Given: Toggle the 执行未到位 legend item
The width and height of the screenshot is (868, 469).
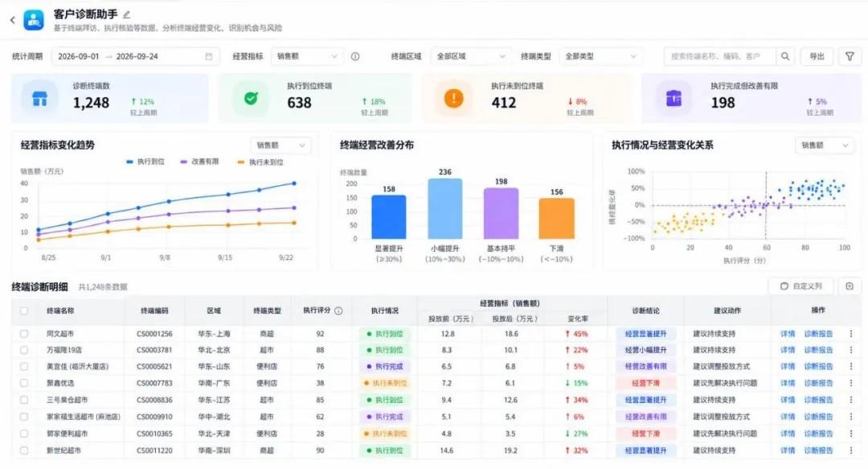Looking at the screenshot, I should point(260,162).
